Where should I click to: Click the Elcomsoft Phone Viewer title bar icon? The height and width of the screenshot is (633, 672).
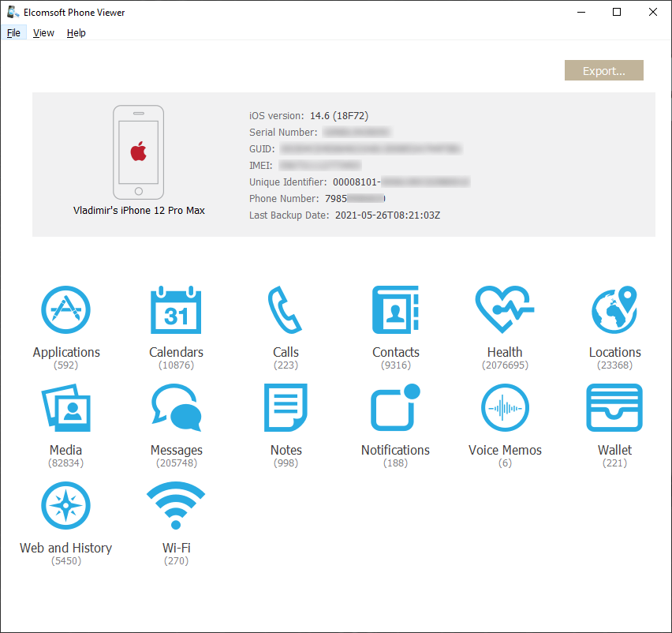[x=13, y=12]
